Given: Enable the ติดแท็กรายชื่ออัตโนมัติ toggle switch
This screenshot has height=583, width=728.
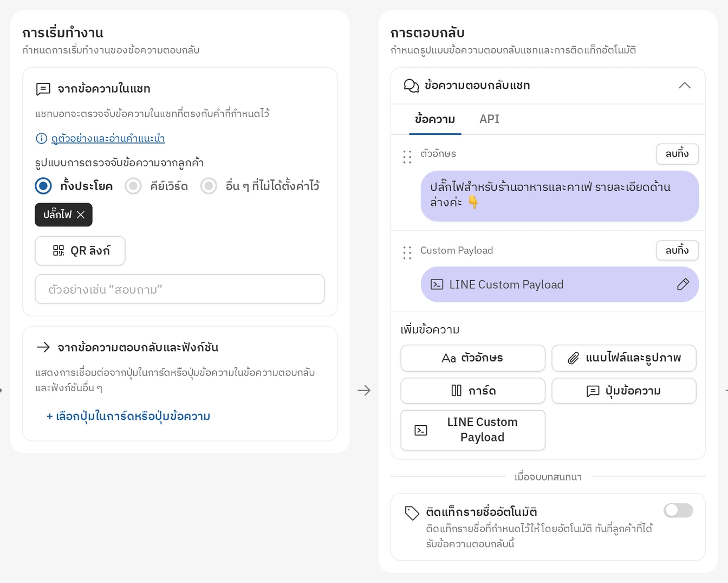Looking at the screenshot, I should coord(678,510).
